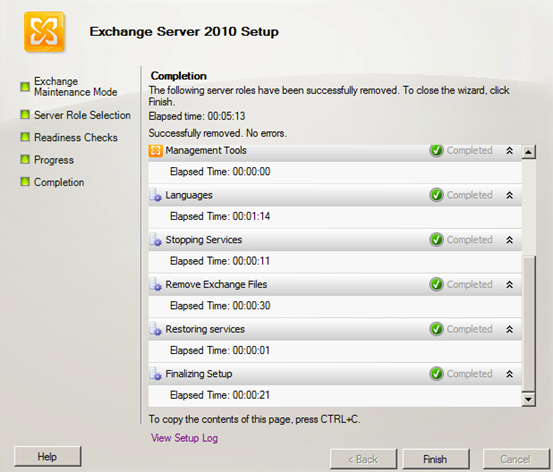Click the Help button
553x472 pixels.
tap(48, 456)
